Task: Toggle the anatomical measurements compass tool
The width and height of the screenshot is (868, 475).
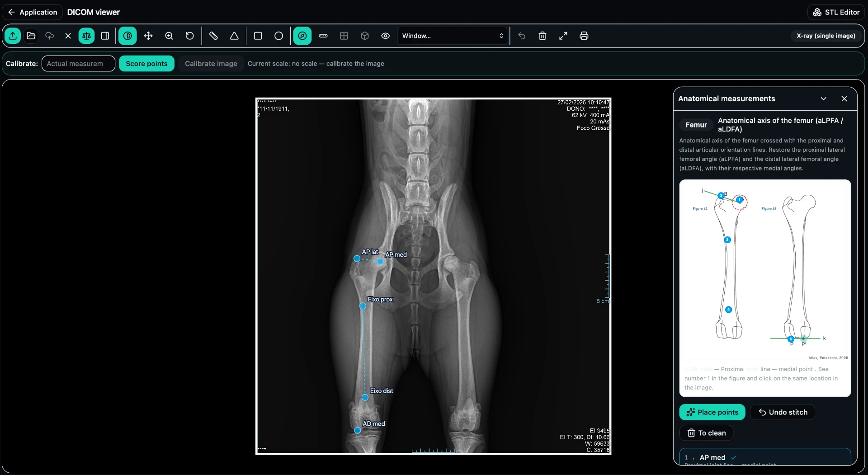Action: pyautogui.click(x=302, y=36)
